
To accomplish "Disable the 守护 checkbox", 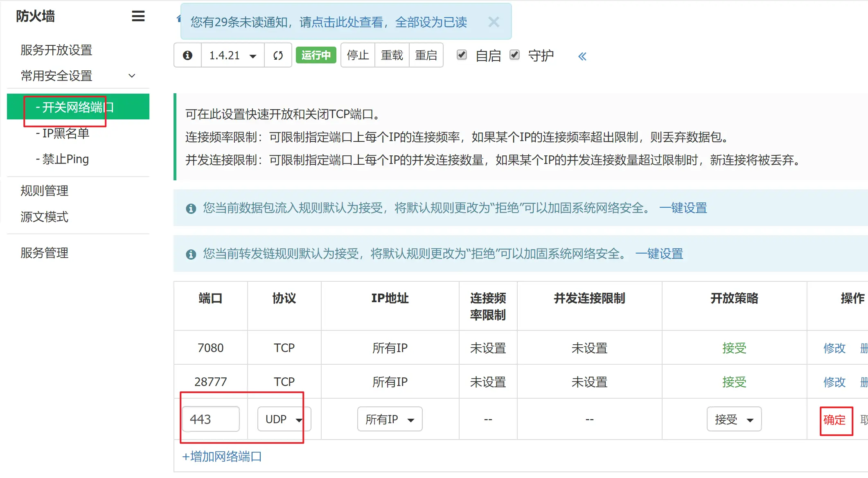I will coord(514,54).
